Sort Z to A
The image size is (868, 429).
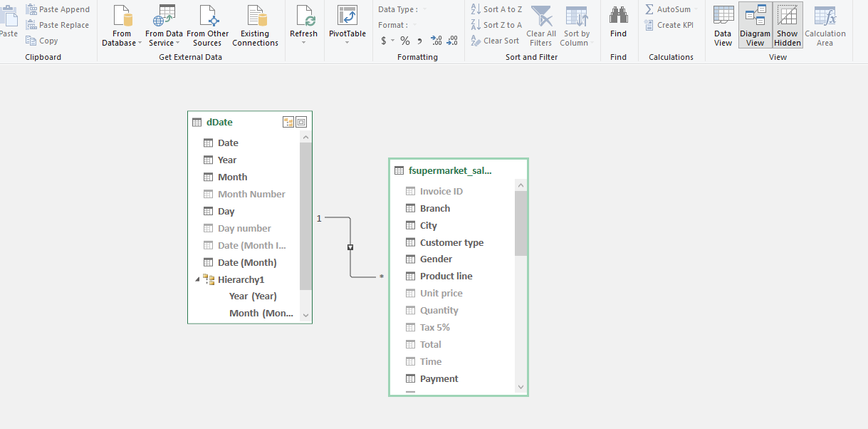click(496, 25)
